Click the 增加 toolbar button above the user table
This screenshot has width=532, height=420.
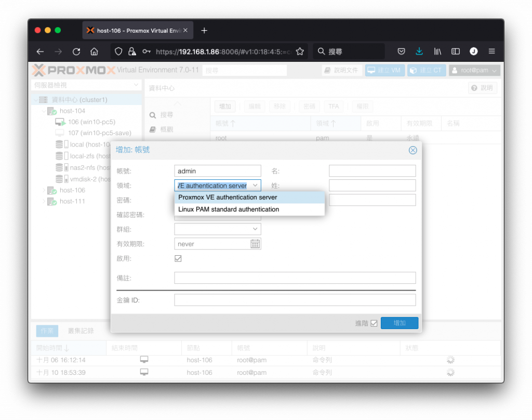pyautogui.click(x=225, y=107)
